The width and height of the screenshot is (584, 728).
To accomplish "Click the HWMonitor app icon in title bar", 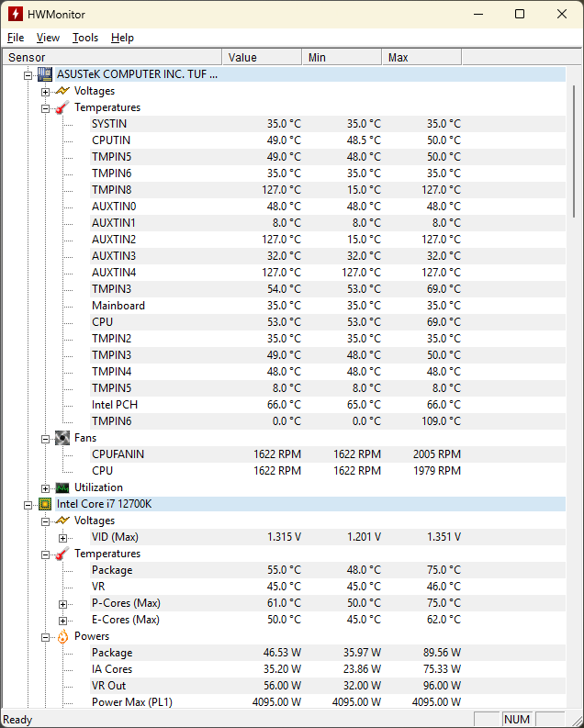I will pyautogui.click(x=16, y=14).
